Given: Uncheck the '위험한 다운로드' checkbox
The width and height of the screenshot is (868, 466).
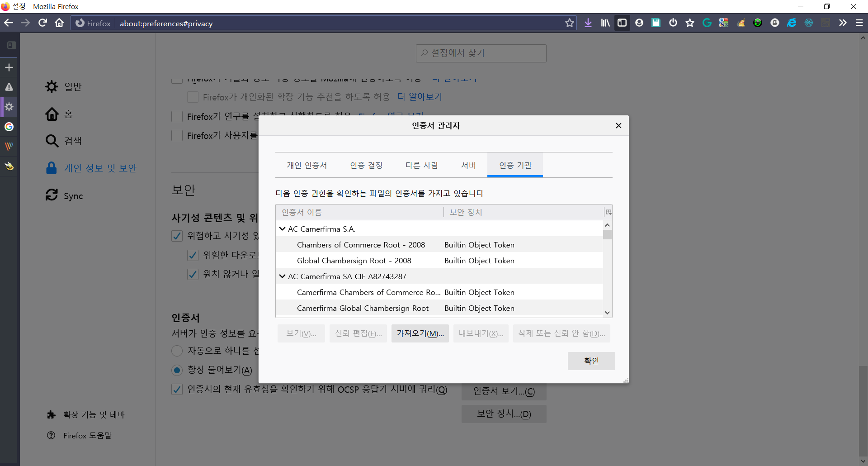Looking at the screenshot, I should [193, 255].
